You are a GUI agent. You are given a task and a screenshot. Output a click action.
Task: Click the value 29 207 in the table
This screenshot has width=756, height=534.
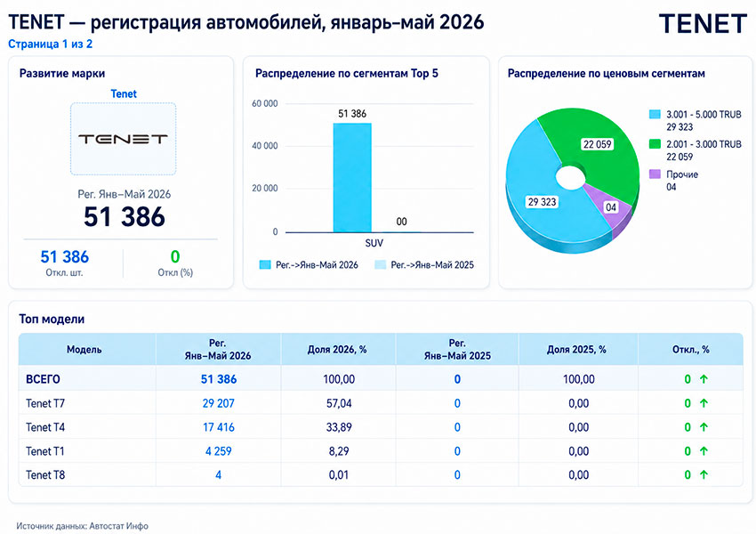219,403
